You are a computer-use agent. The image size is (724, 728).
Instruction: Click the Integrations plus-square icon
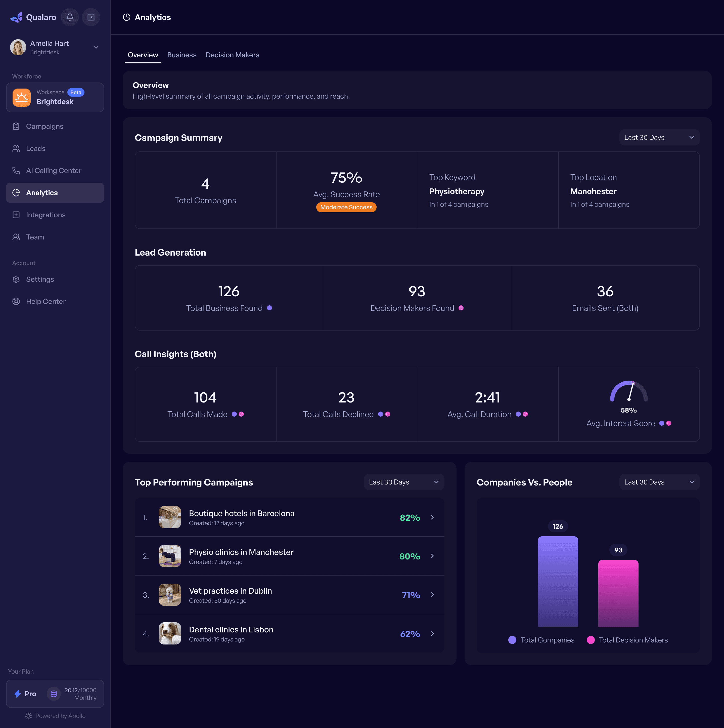[x=16, y=215]
